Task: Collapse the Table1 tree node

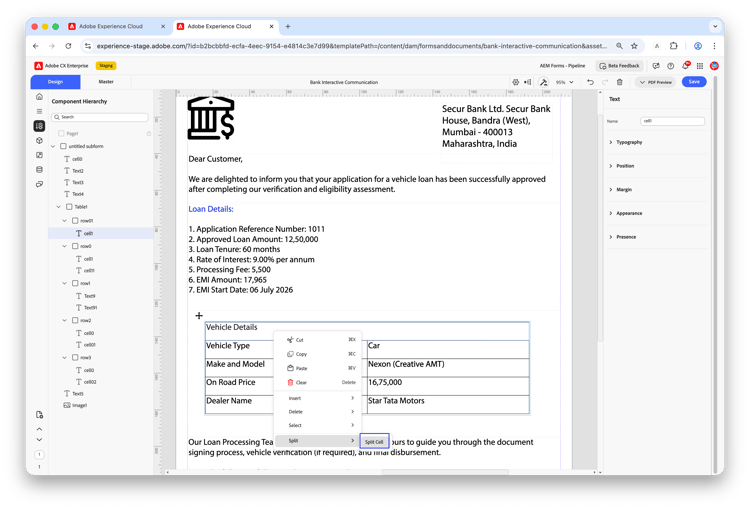Action: 59,207
